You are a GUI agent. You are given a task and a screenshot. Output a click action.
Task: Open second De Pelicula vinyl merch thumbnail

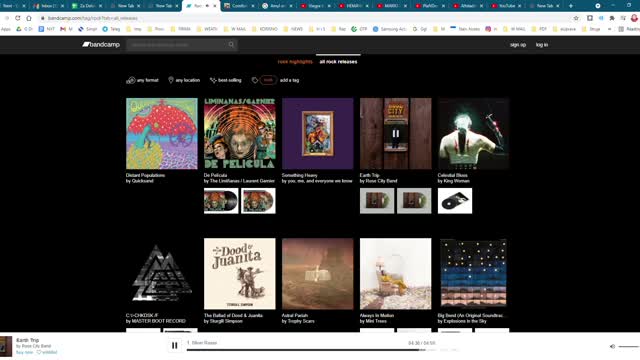point(258,201)
